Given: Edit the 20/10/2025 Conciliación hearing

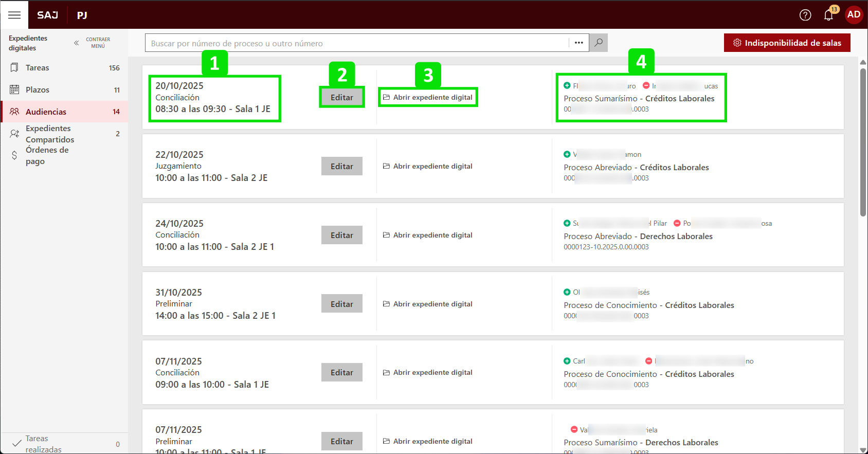Looking at the screenshot, I should pyautogui.click(x=341, y=97).
